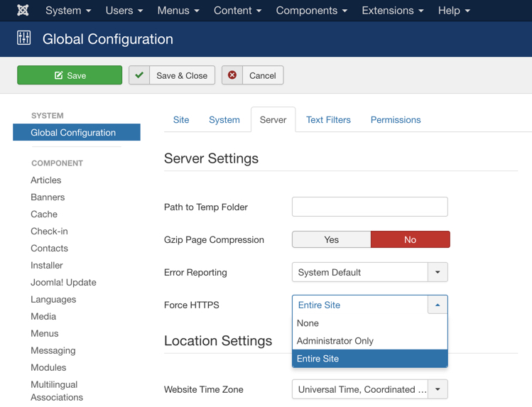Open the Menus menu in top bar
Viewport: 532px width, 407px height.
coord(178,11)
